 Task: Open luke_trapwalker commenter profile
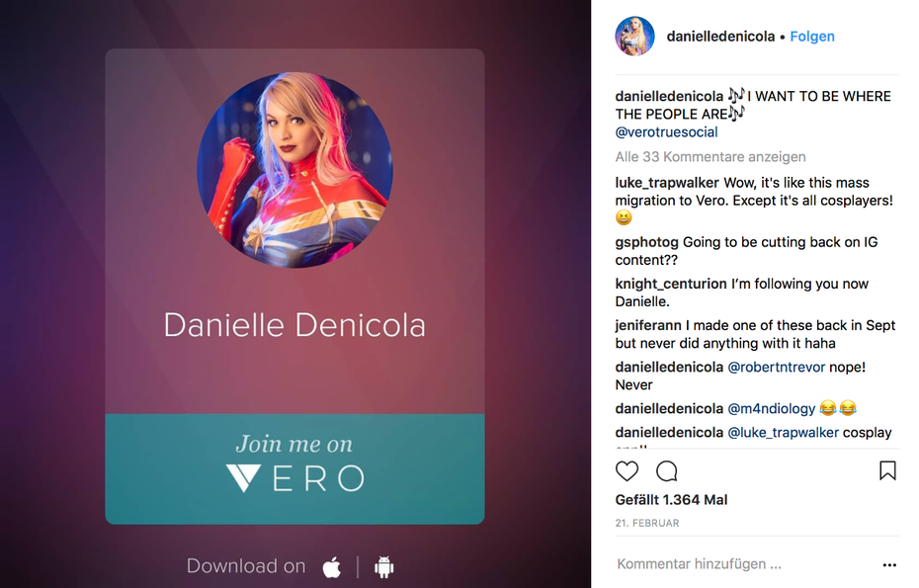667,183
